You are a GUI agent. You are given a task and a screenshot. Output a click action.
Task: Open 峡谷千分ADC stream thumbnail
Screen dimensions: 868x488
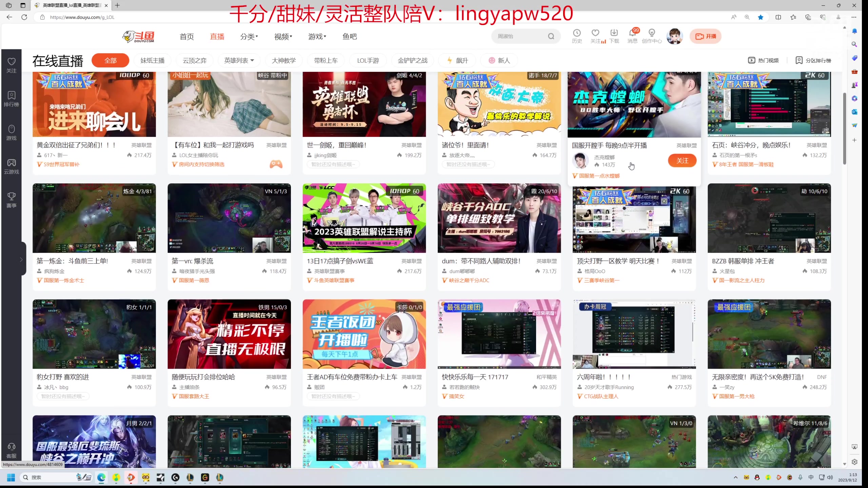coord(499,218)
